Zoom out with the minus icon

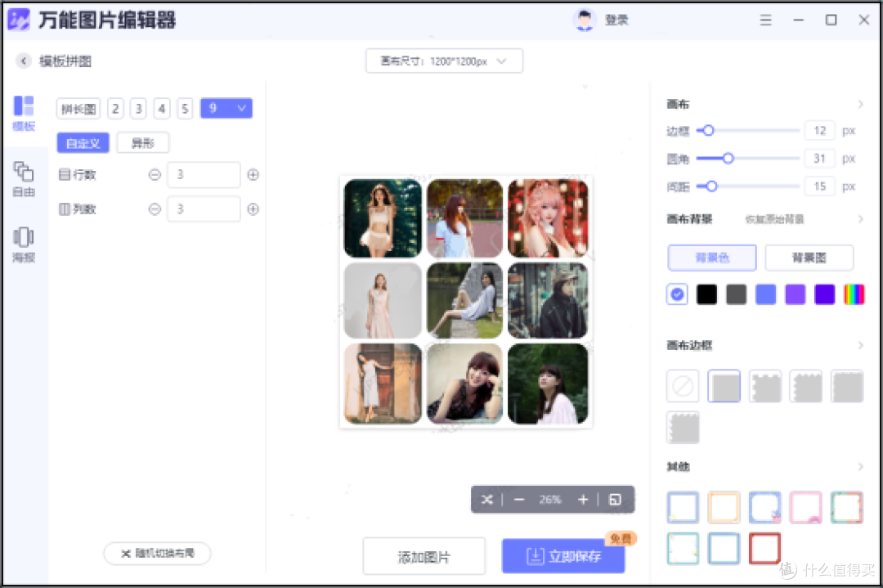click(519, 499)
